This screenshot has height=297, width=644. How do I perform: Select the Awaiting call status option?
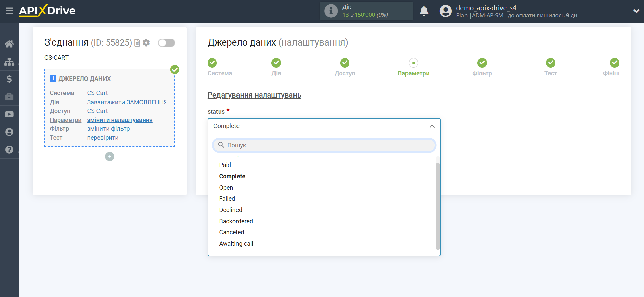(x=236, y=244)
